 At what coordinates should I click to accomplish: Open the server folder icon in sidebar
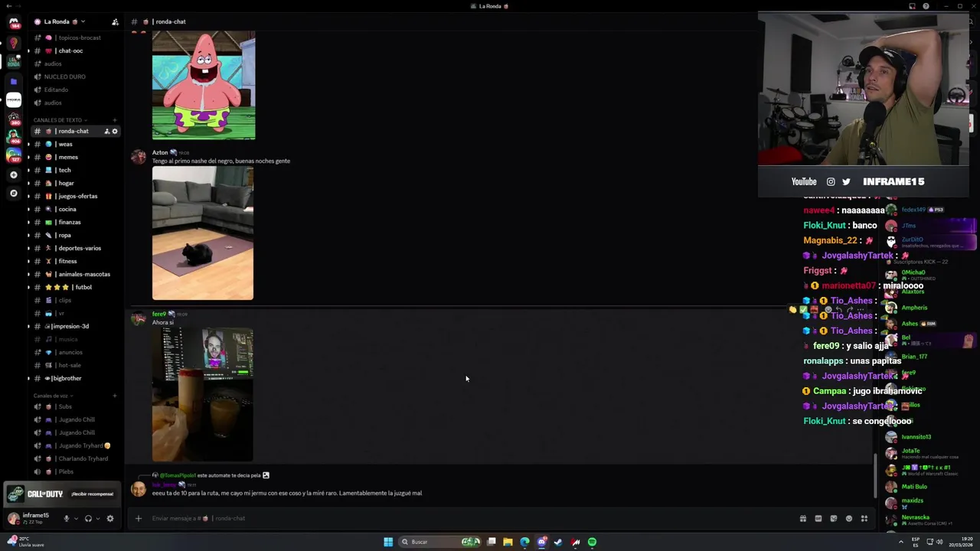(x=14, y=81)
